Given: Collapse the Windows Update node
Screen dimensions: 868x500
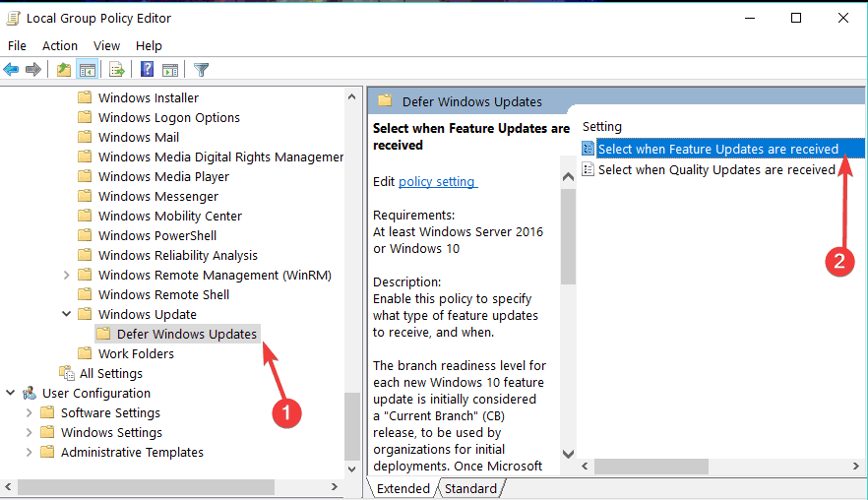Looking at the screenshot, I should (x=67, y=314).
